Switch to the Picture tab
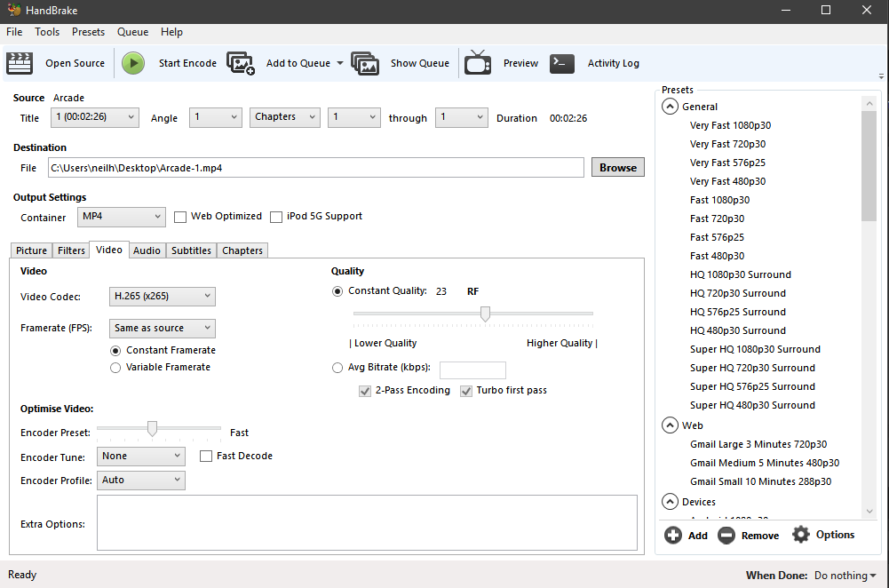 click(x=31, y=250)
